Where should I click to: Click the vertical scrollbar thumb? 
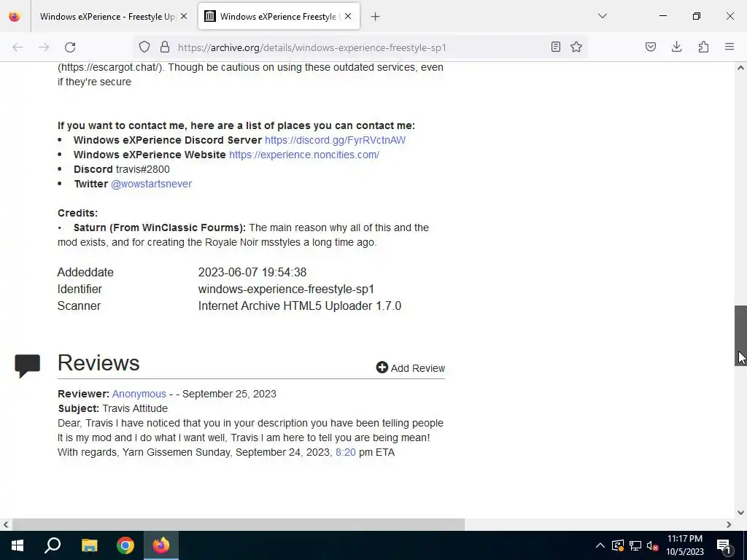click(x=741, y=335)
